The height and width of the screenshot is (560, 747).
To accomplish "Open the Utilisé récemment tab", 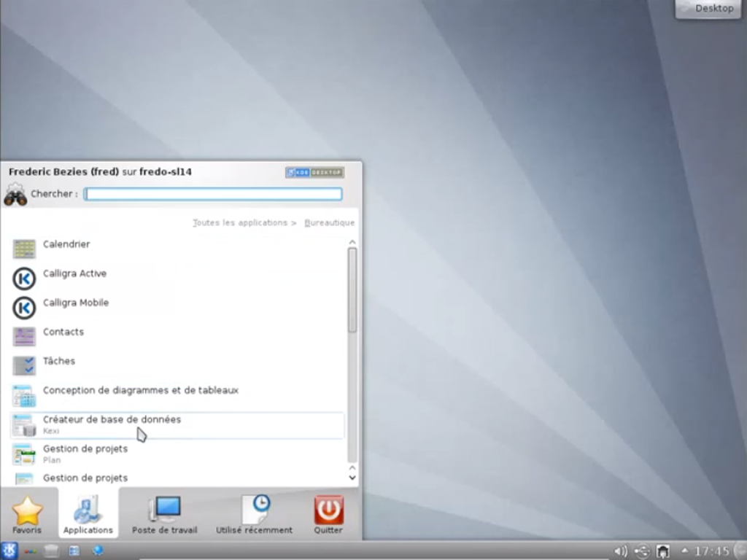I will pos(255,513).
